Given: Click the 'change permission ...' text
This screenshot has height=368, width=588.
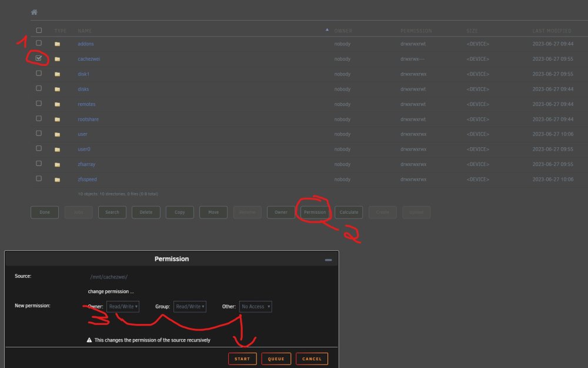Looking at the screenshot, I should coord(111,291).
